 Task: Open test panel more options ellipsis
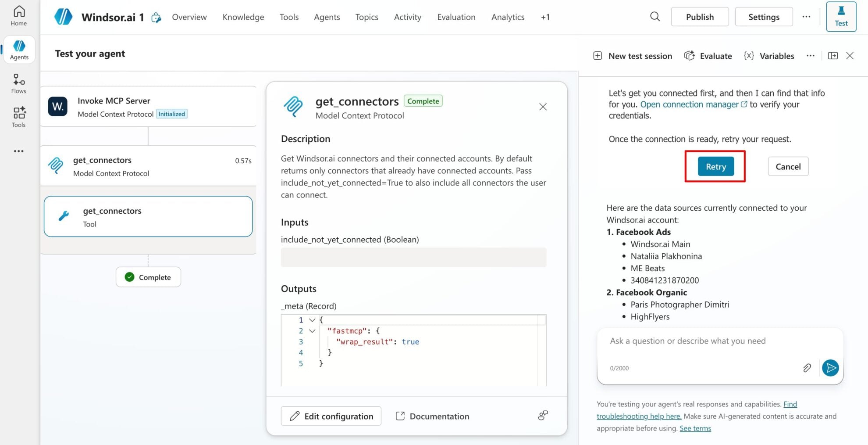point(811,56)
